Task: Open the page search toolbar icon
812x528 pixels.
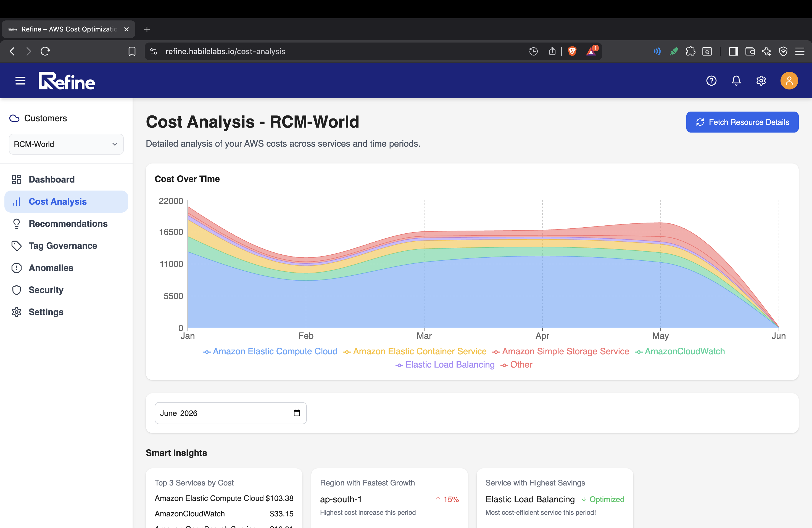Action: 707,52
